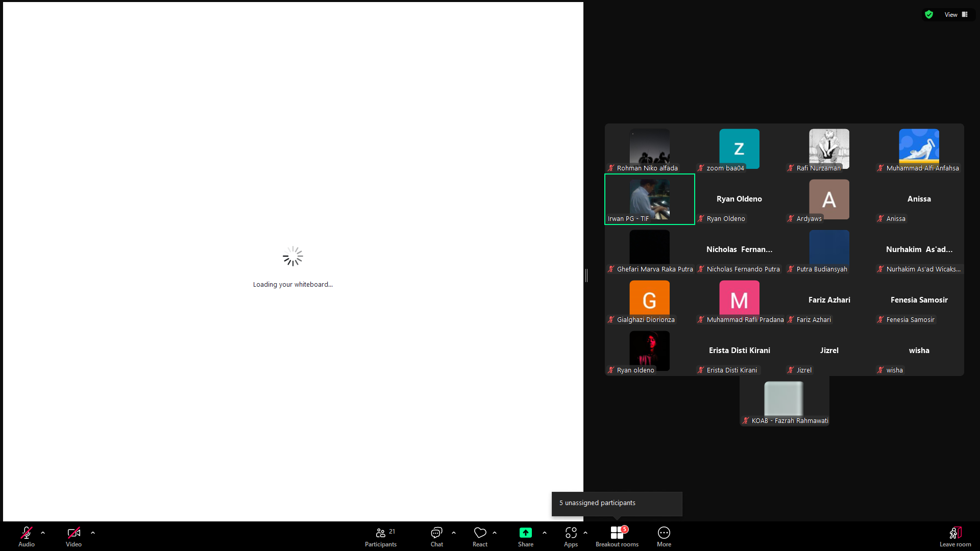Select Putra Budiansyah participant tile
The height and width of the screenshot is (551, 980).
[829, 250]
